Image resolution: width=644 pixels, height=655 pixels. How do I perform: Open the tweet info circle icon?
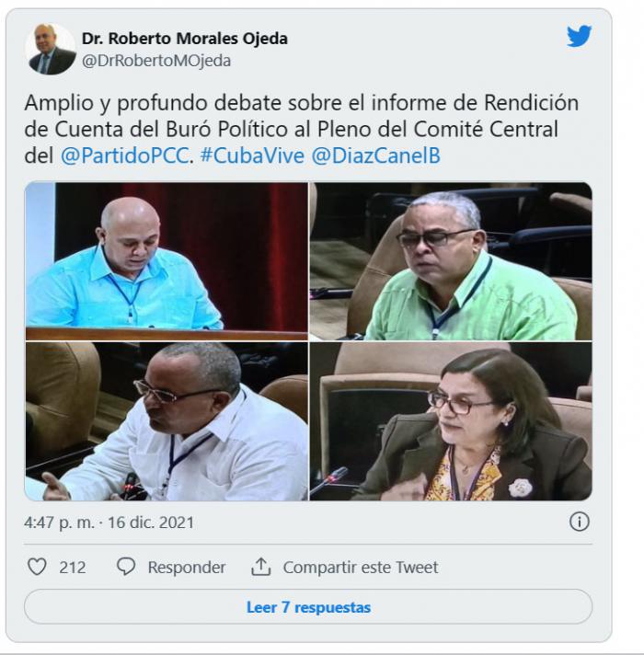click(580, 522)
